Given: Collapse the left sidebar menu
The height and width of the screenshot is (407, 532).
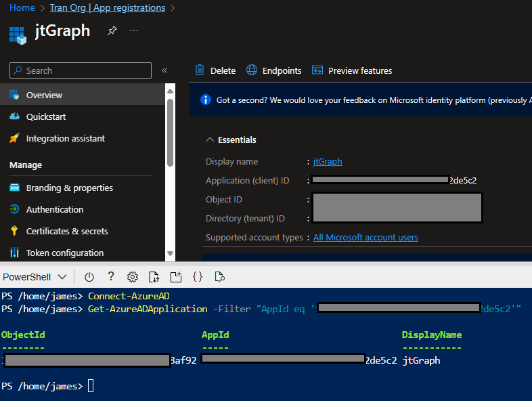Looking at the screenshot, I should point(164,70).
